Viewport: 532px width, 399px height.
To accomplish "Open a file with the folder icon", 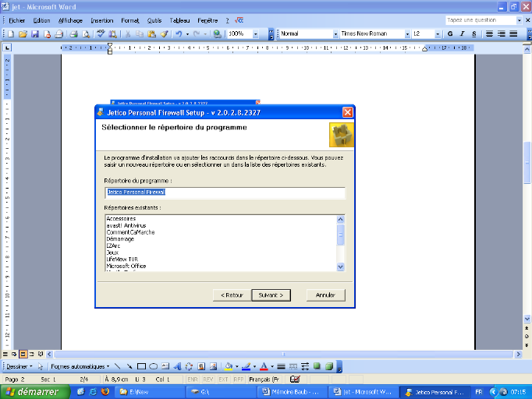I will (x=23, y=34).
